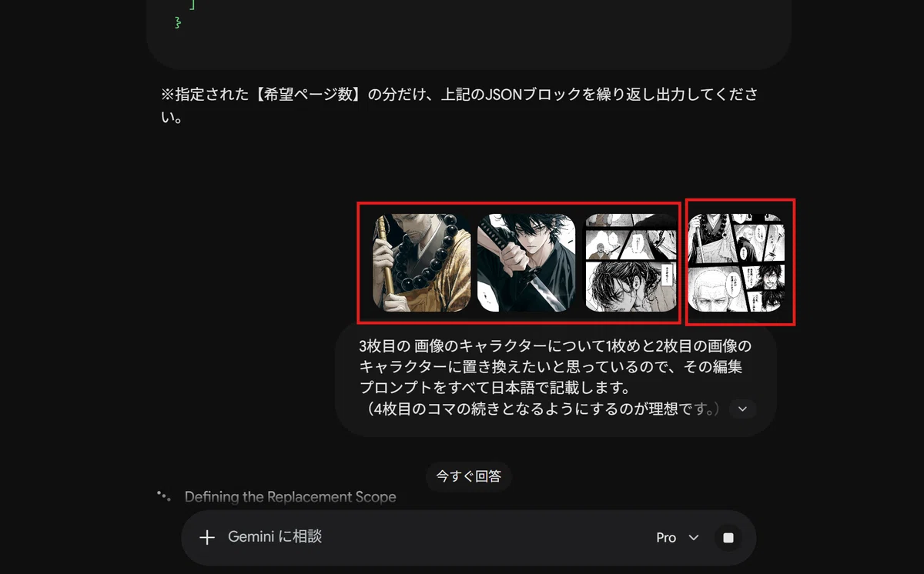Viewport: 924px width, 574px height.
Task: Expand the user message with the chevron
Action: [742, 409]
